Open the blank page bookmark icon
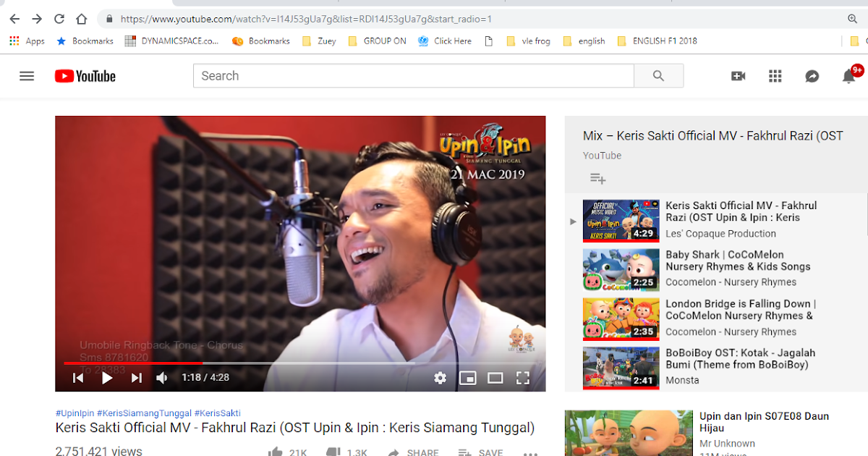868x456 pixels. [x=488, y=41]
